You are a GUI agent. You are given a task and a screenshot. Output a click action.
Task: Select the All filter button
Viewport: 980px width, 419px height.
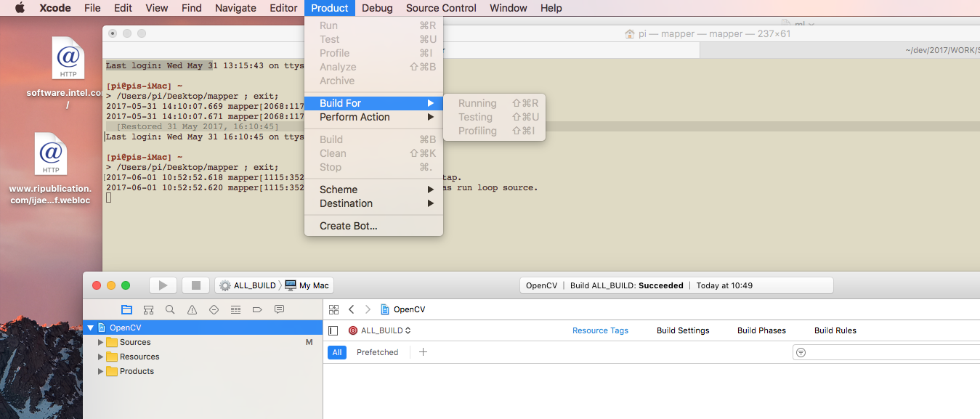[x=337, y=352]
